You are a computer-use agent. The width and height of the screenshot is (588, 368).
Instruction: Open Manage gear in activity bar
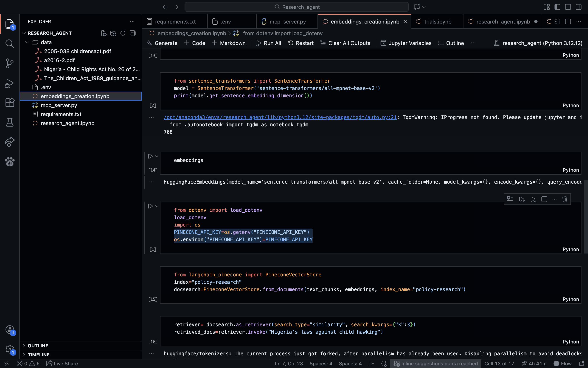pos(10,350)
